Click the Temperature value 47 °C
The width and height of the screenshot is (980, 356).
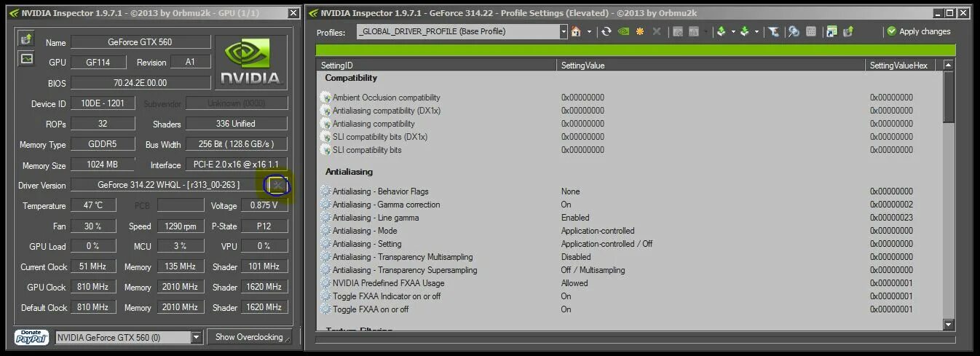click(x=93, y=206)
